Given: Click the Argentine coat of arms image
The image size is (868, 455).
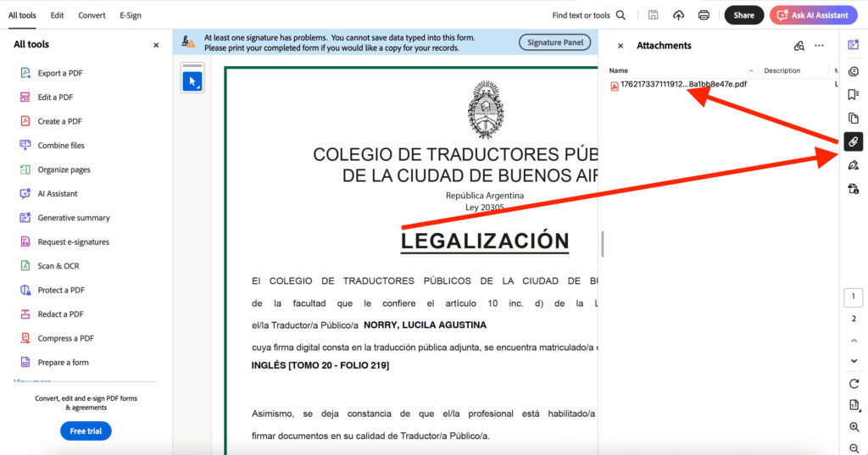Looking at the screenshot, I should 486,109.
